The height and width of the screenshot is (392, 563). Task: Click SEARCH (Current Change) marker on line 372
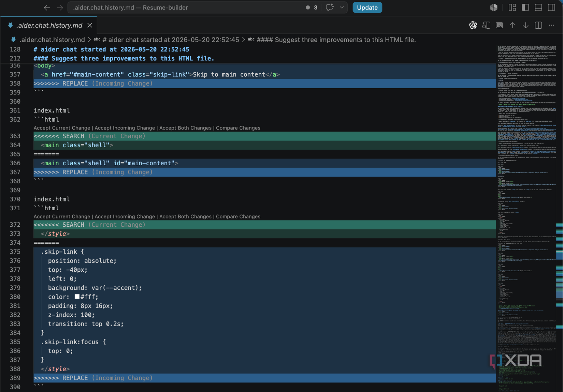click(89, 225)
